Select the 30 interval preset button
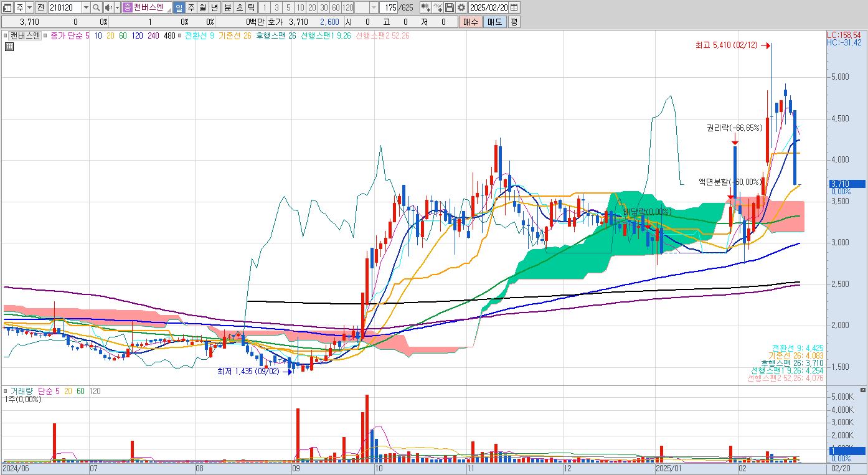Viewport: 868px width, 475px height. tap(324, 7)
